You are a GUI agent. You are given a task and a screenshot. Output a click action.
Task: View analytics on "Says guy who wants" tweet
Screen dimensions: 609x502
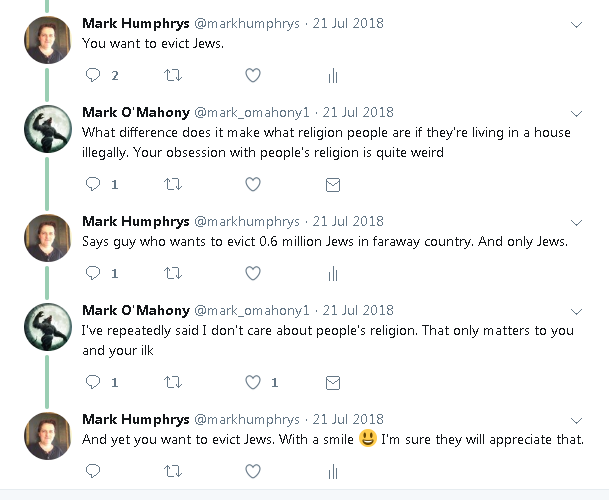(333, 273)
